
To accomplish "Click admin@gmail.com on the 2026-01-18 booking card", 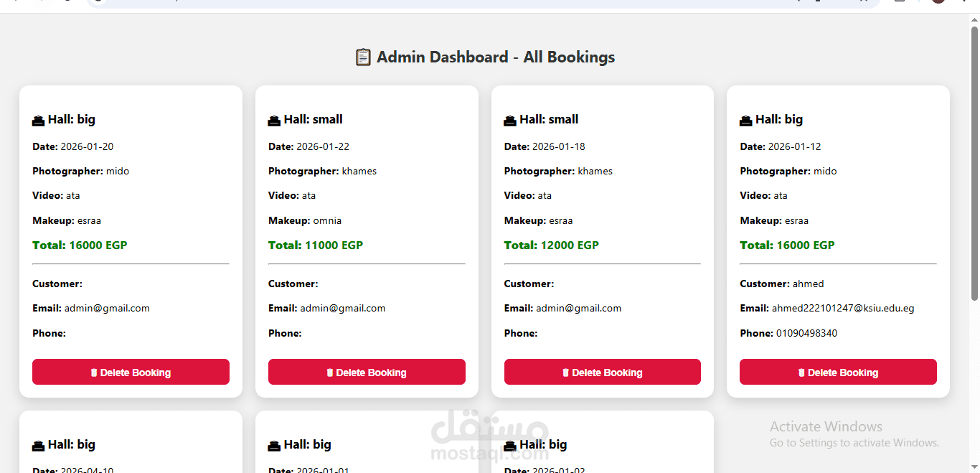I will click(x=579, y=309).
